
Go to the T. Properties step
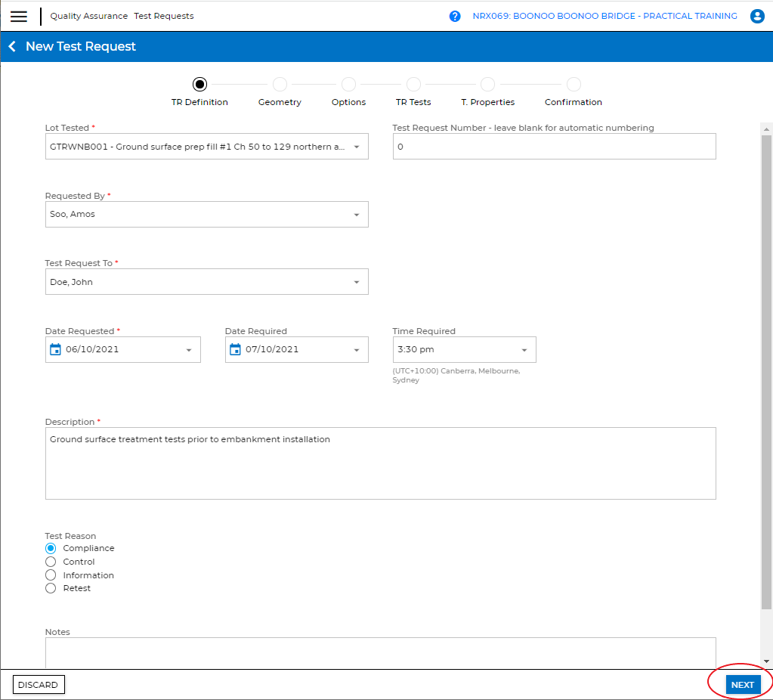(x=487, y=85)
